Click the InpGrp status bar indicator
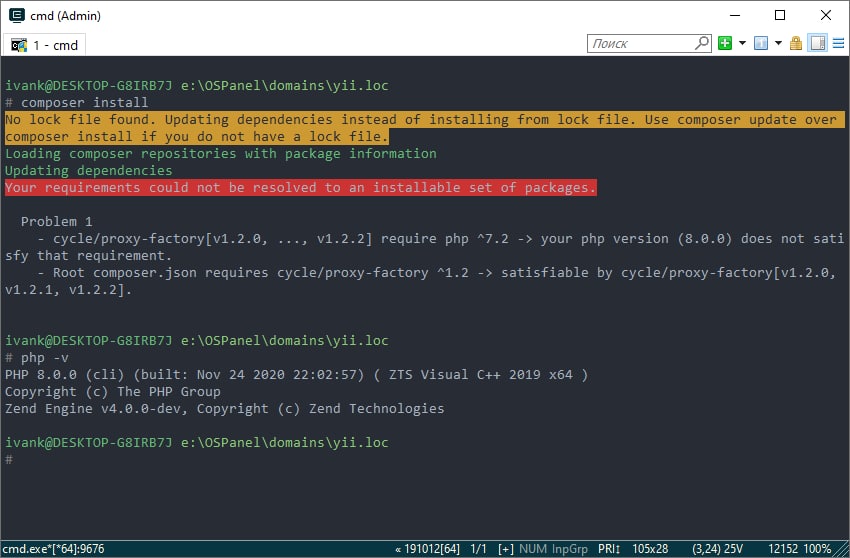The height and width of the screenshot is (558, 850). (x=570, y=549)
